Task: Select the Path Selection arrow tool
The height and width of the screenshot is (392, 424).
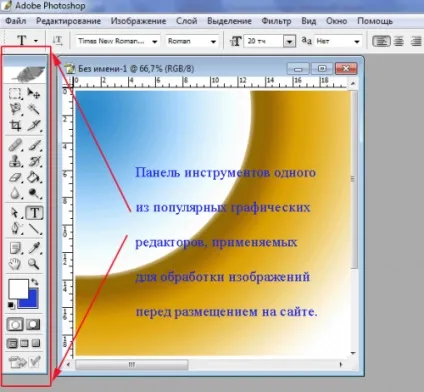Action: pos(15,213)
